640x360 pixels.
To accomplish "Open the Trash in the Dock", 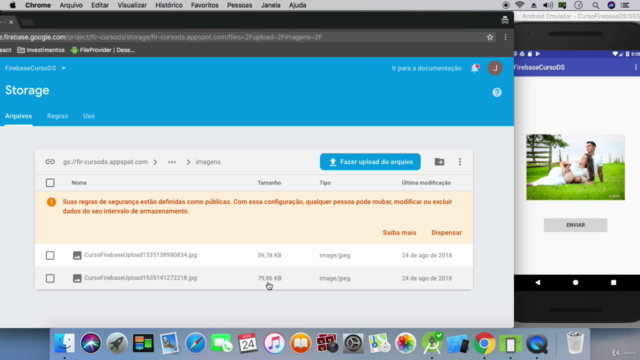I will point(575,343).
